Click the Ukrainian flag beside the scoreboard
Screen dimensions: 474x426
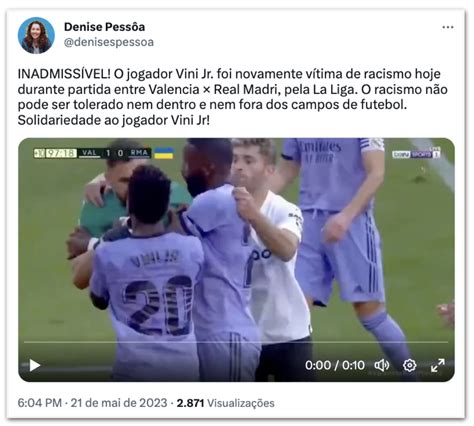(x=164, y=153)
